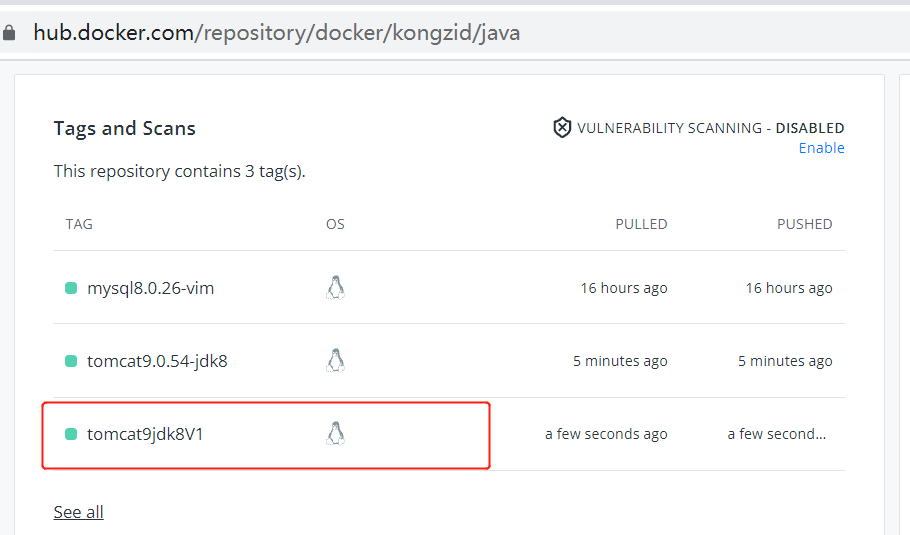Click the vulnerability scanning shield icon
Image resolution: width=910 pixels, height=535 pixels.
(x=562, y=128)
